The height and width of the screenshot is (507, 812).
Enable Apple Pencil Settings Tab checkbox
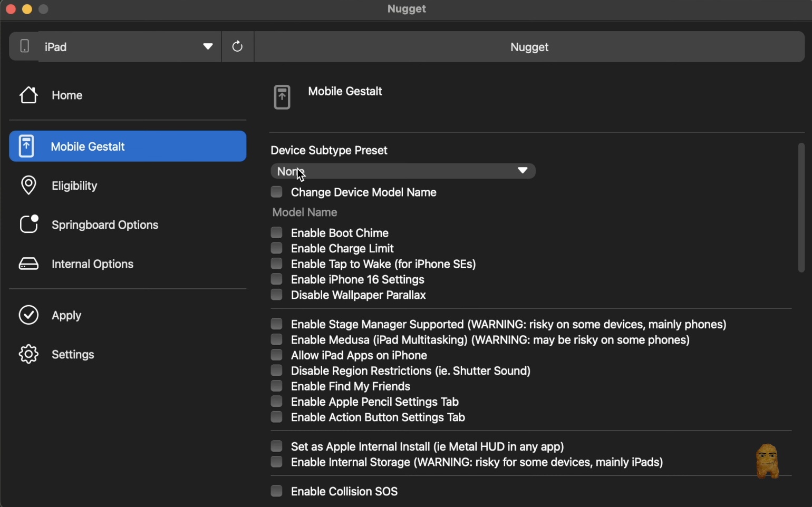point(277,402)
